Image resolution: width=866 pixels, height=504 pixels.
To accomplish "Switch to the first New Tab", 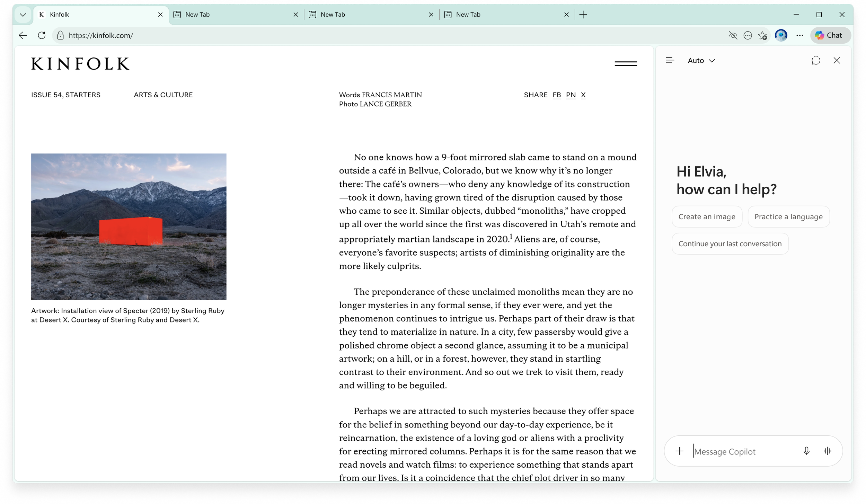I will (236, 15).
